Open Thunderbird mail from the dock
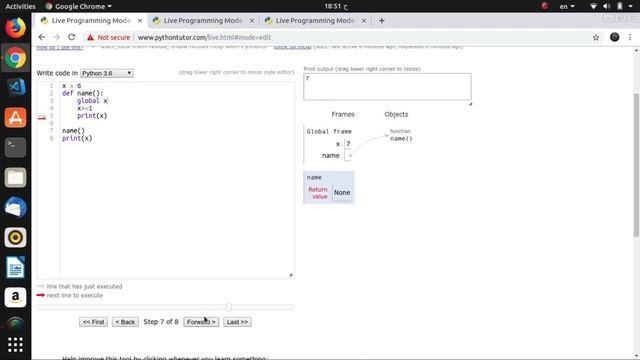The image size is (640, 360). pos(16,207)
